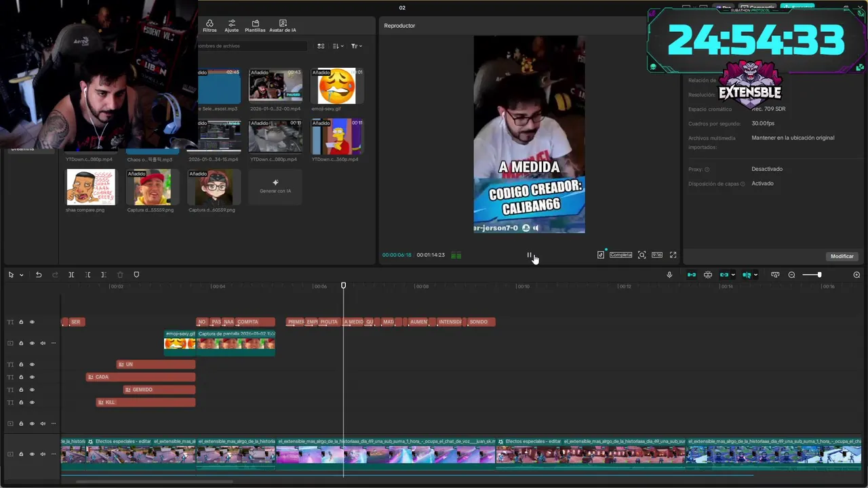Open the Avatar de IA panel
This screenshot has width=868, height=488.
[x=283, y=26]
